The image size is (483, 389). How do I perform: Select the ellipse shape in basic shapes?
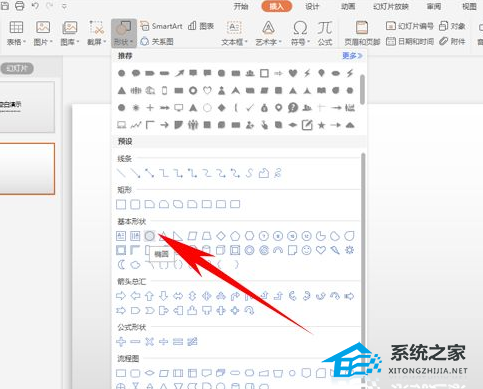pos(150,236)
